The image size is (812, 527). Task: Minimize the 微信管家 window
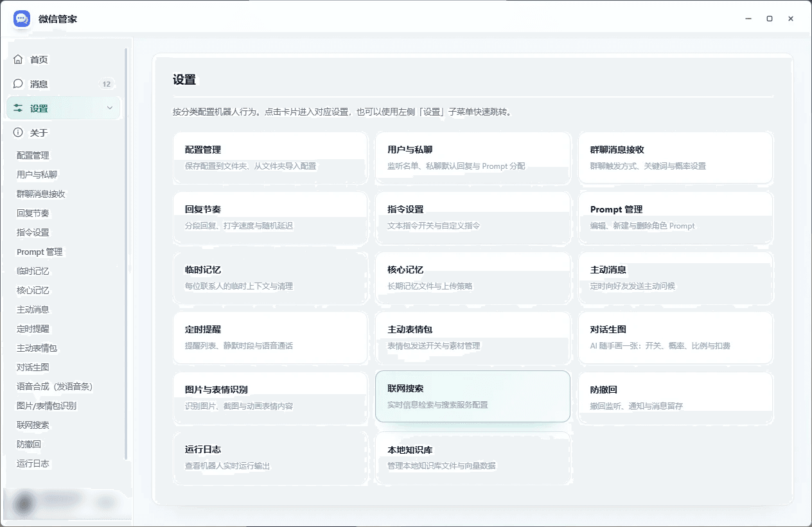(748, 19)
